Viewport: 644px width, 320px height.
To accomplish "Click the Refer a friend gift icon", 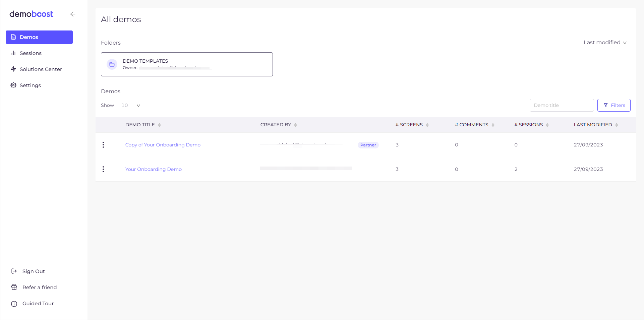I will click(x=14, y=287).
